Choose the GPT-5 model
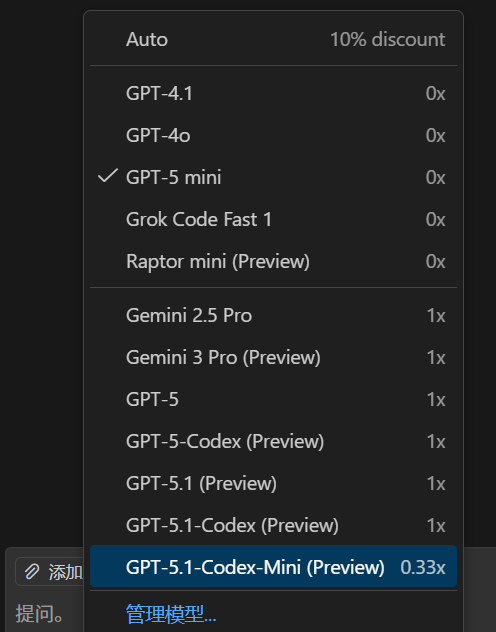Image resolution: width=496 pixels, height=632 pixels. pyautogui.click(x=273, y=399)
